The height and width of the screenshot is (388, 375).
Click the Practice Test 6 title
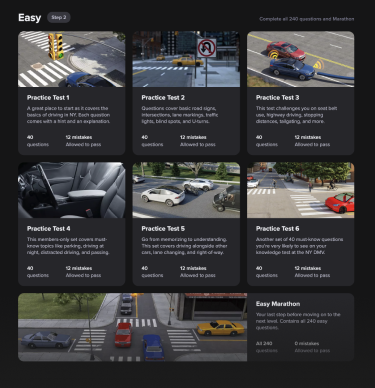click(277, 229)
